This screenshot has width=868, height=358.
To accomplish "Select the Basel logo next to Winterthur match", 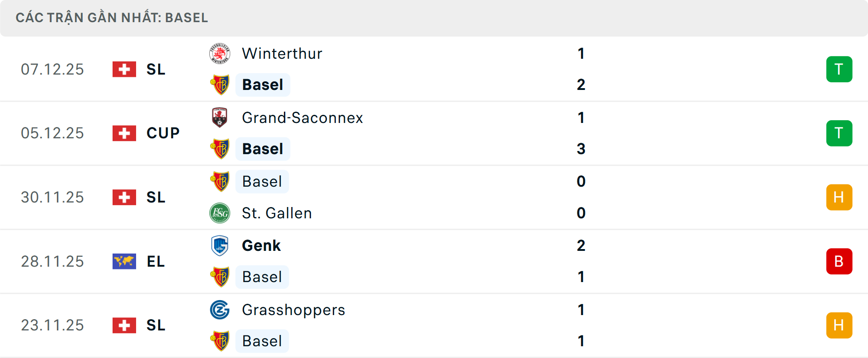I will [x=220, y=85].
